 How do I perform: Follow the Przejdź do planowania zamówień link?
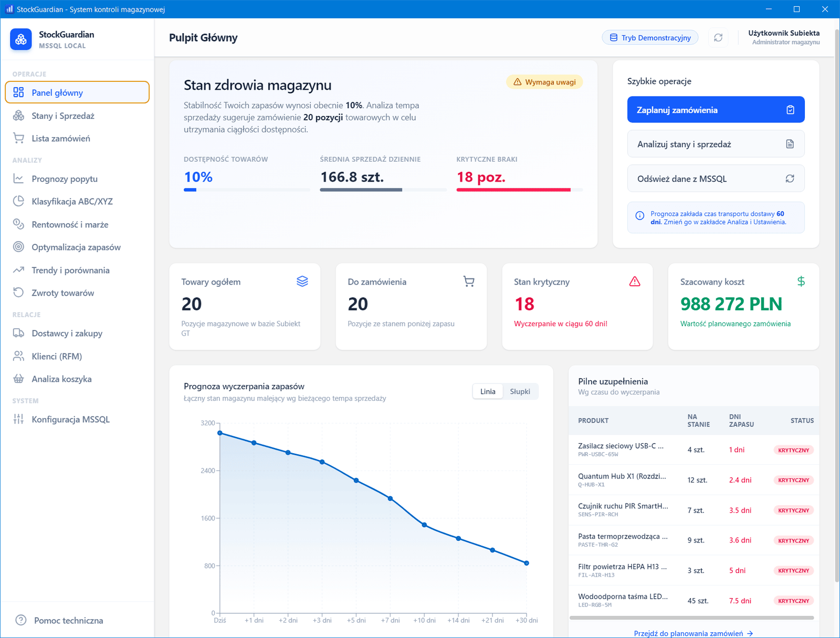(x=693, y=633)
